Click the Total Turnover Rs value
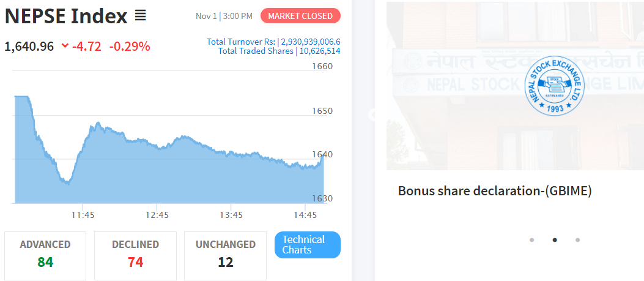 click(311, 42)
